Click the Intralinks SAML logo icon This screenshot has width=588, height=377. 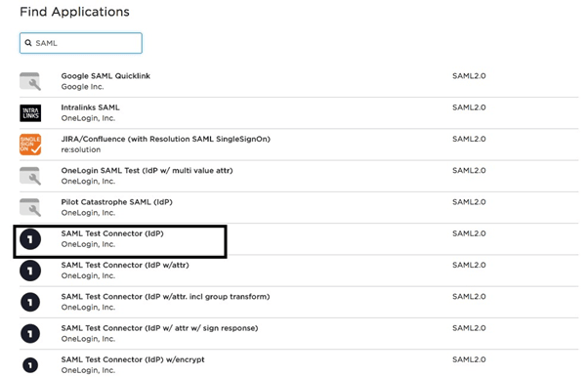click(30, 113)
